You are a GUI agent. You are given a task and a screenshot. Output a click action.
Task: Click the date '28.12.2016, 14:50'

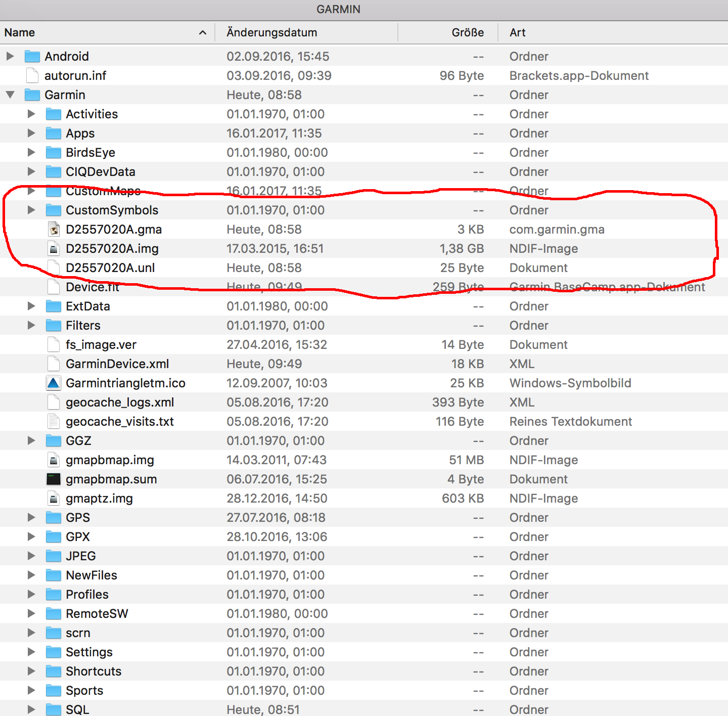tap(277, 498)
